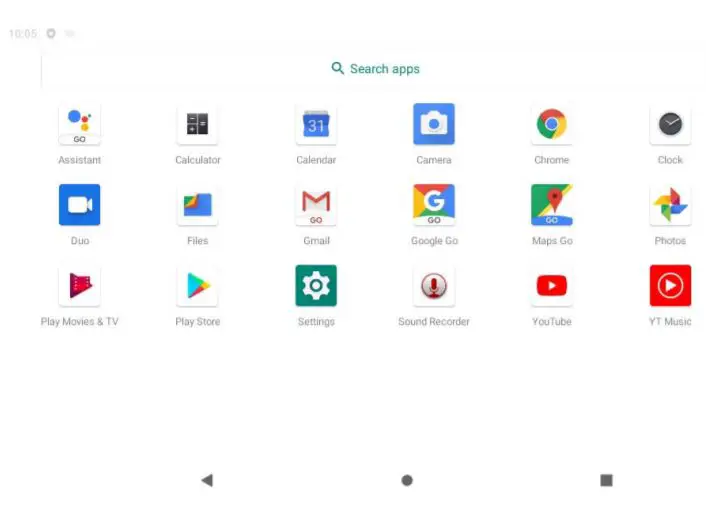Screen dimensions: 706x514
Task: Open the Calendar app icon
Action: tap(316, 124)
